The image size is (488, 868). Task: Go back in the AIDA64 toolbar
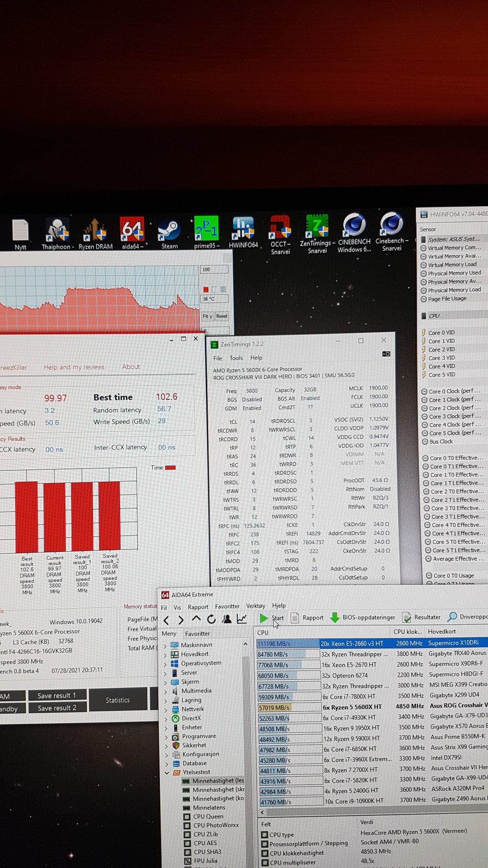pos(166,620)
